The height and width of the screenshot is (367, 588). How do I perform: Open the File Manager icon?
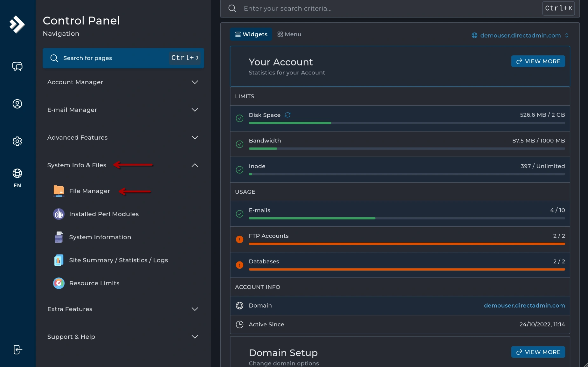(59, 191)
